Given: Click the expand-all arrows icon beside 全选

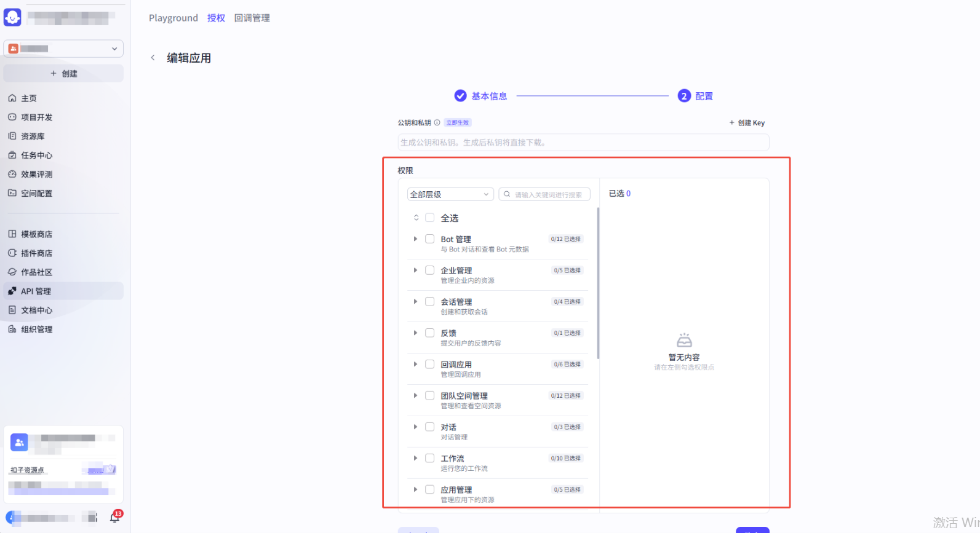Looking at the screenshot, I should point(416,218).
